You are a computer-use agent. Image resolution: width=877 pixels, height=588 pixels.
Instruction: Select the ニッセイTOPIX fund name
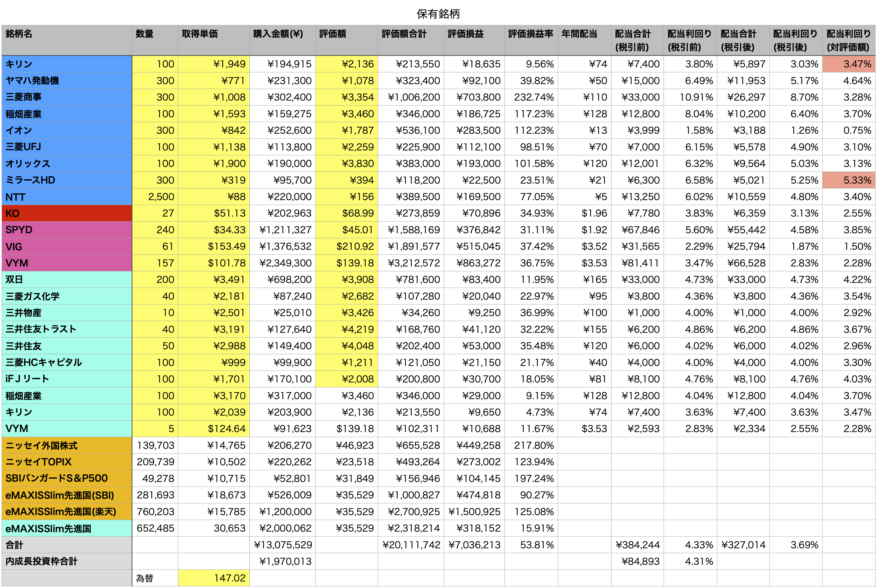38,462
